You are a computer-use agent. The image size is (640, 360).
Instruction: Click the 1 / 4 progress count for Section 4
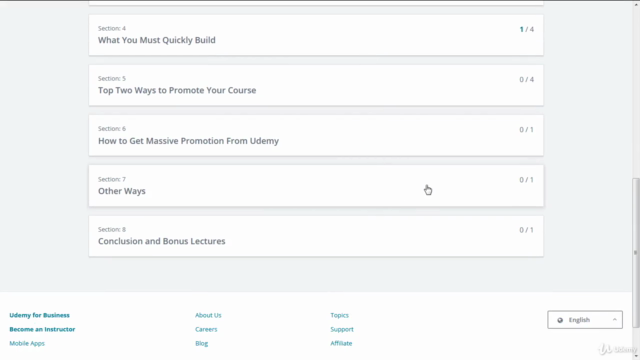(x=527, y=29)
